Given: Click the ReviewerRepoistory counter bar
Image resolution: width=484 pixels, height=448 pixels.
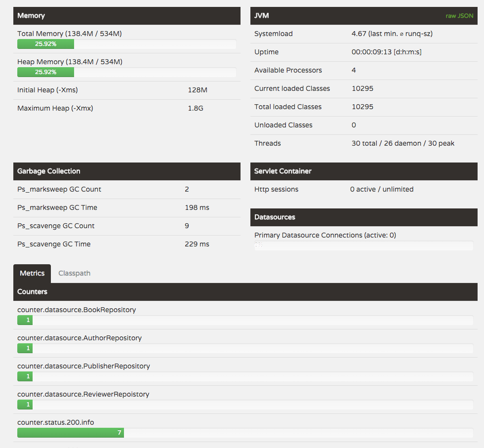Looking at the screenshot, I should click(245, 405).
